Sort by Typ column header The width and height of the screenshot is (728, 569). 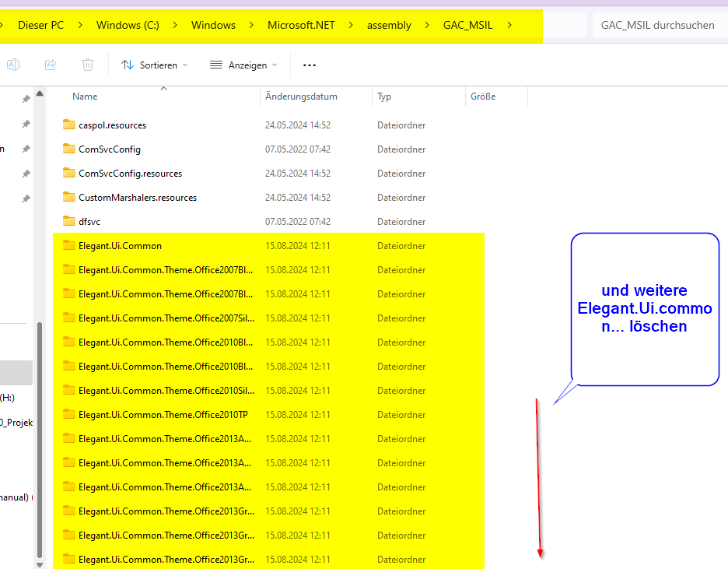point(384,97)
